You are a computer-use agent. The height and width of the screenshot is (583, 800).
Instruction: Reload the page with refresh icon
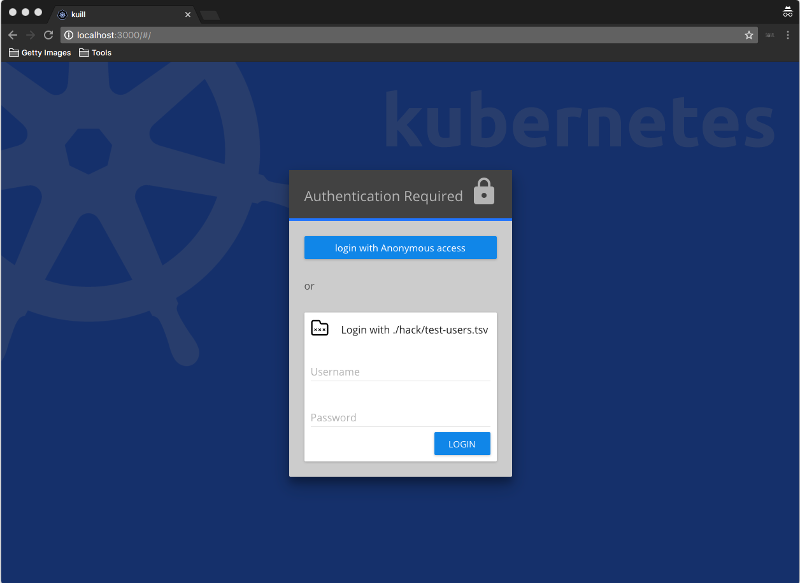[x=48, y=35]
